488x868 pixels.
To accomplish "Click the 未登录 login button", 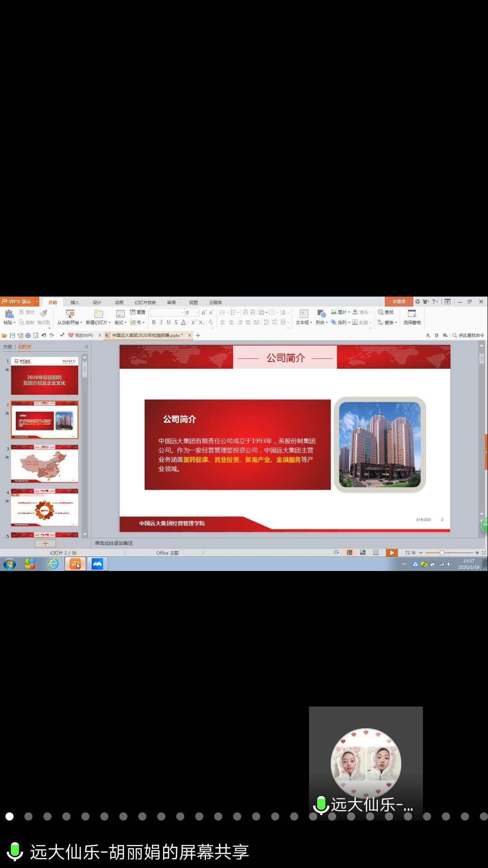I will coord(399,302).
